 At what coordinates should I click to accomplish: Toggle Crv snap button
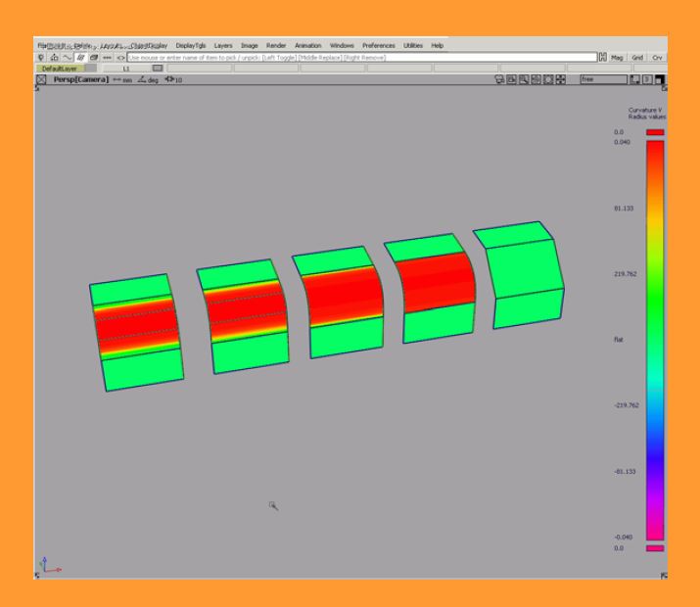pos(657,58)
